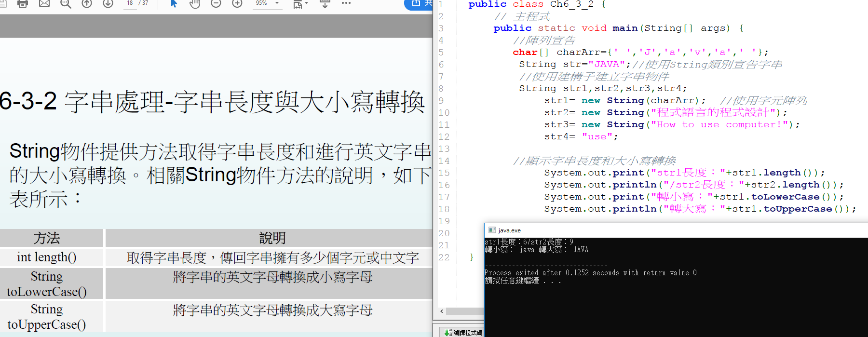The image size is (868, 337).
Task: Click the email envelope icon
Action: 44,4
